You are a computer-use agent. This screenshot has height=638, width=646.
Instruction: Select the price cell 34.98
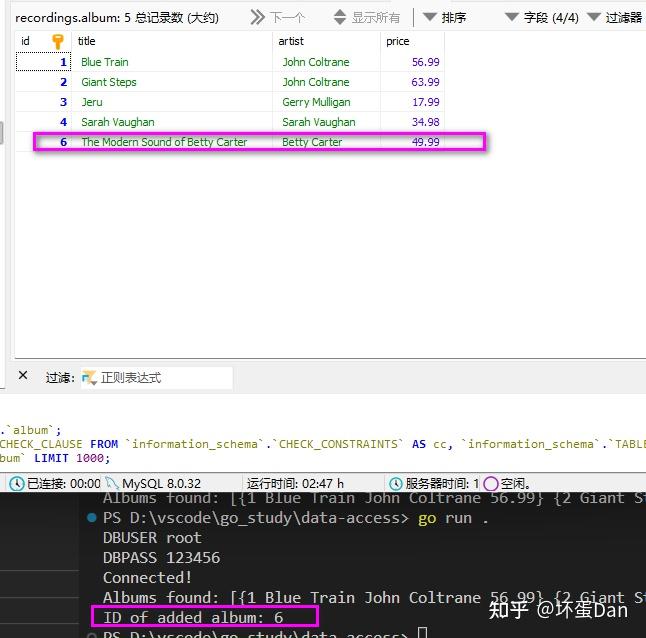(x=412, y=122)
